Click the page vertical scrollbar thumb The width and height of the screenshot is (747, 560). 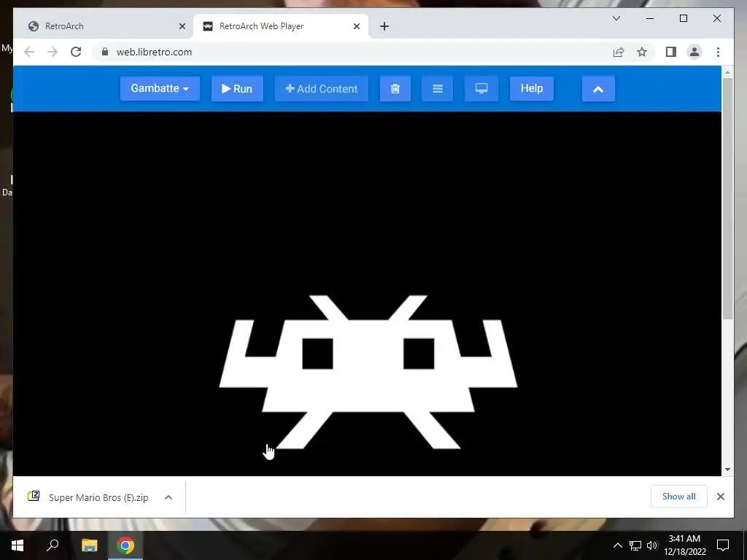tap(727, 198)
